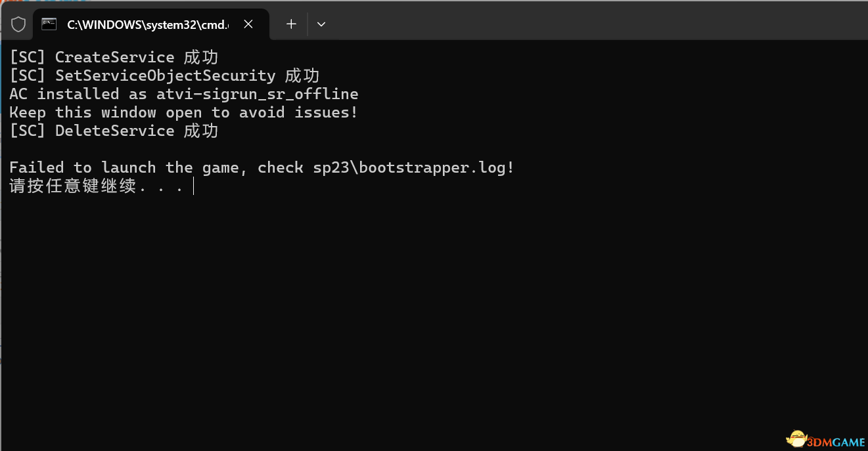Screen dimensions: 868x451
Task: Close the cmd.exe terminal tab
Action: click(x=248, y=24)
